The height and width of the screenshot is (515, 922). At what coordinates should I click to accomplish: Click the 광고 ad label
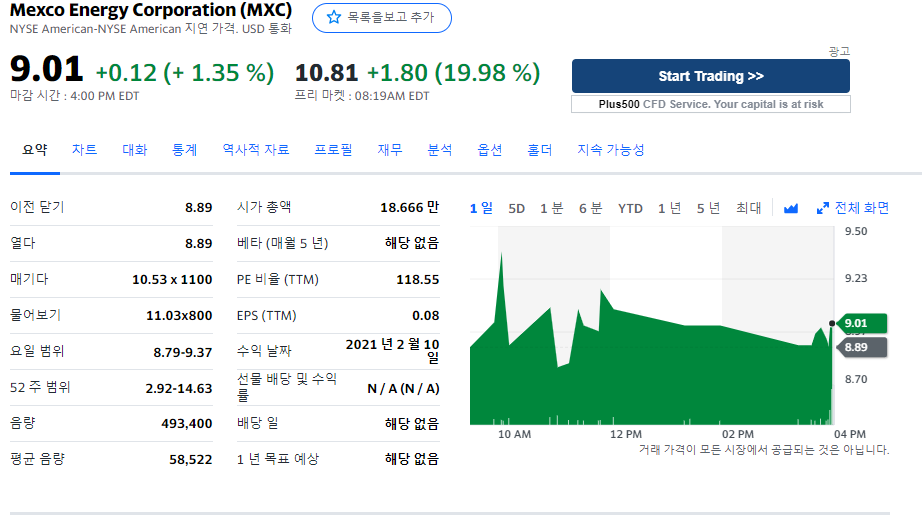839,52
